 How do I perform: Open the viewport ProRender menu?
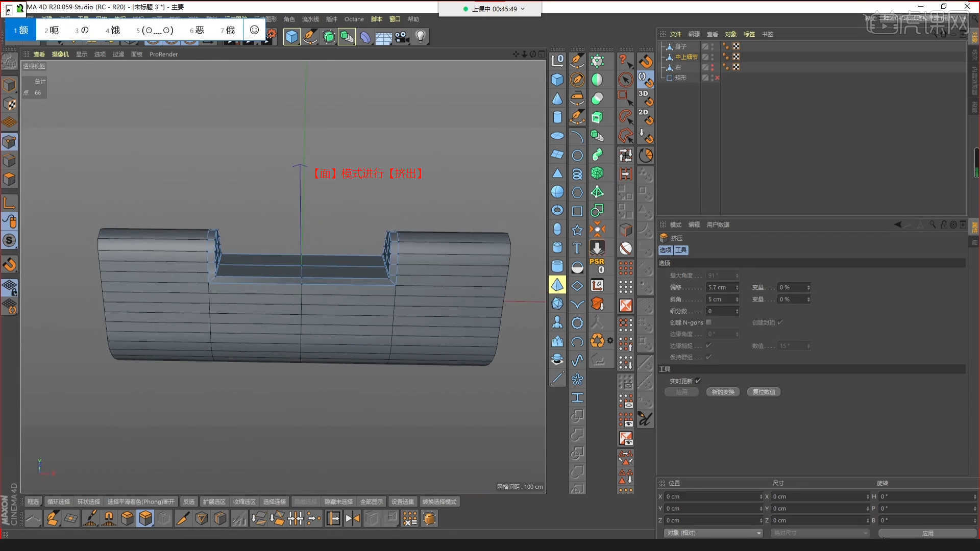coord(163,54)
